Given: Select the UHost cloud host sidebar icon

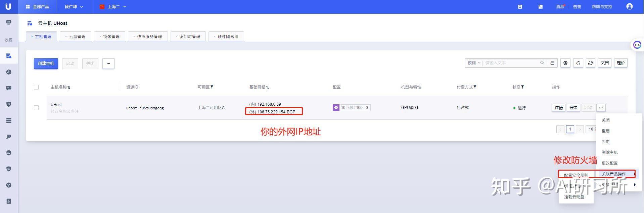Looking at the screenshot, I should (x=9, y=56).
